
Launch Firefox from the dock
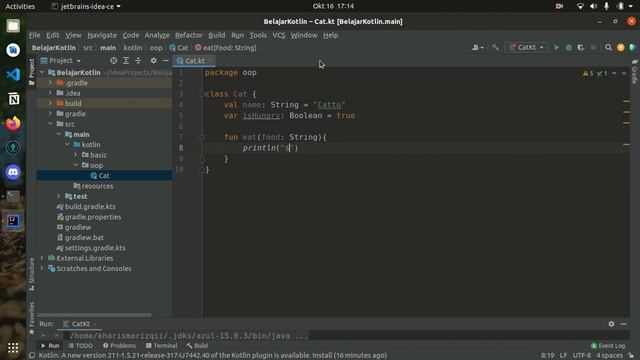13,123
